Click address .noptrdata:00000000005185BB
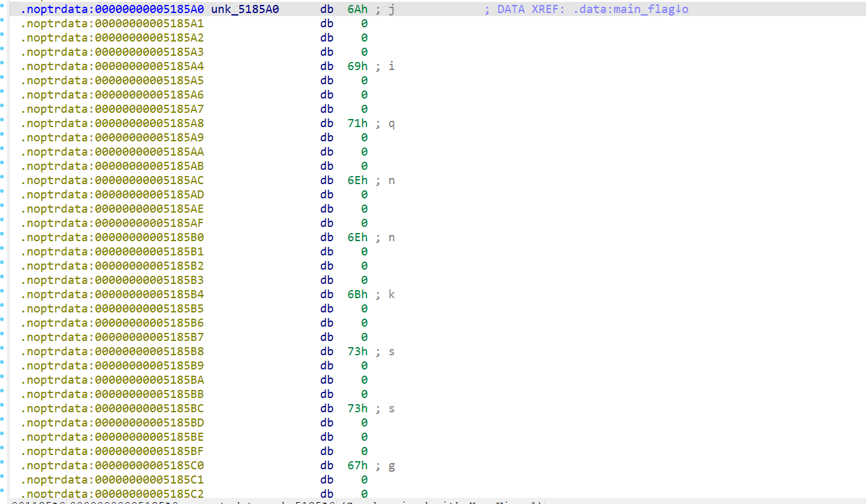The width and height of the screenshot is (866, 504). [112, 394]
